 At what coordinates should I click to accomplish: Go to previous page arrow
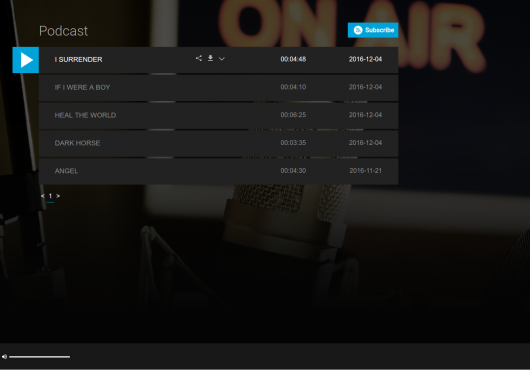coord(43,196)
